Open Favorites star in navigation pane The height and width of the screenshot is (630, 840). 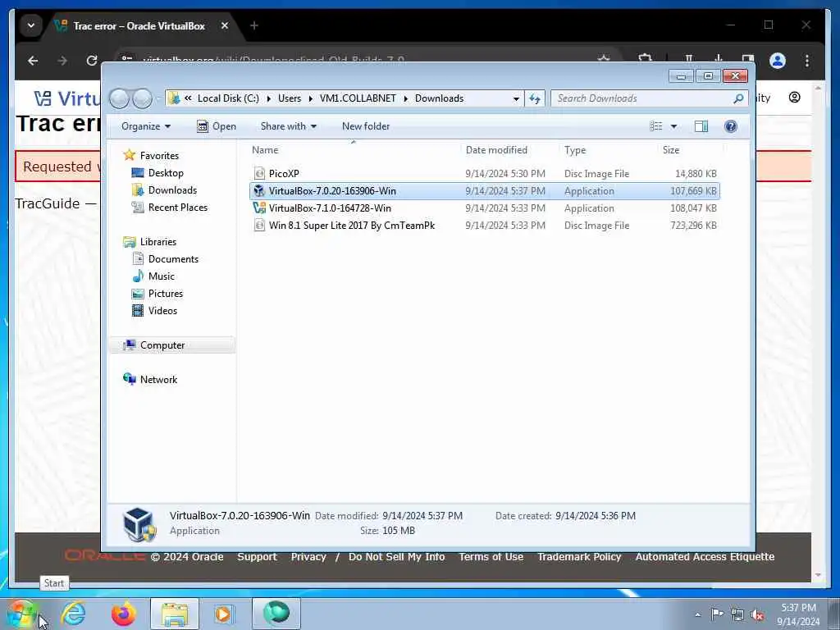coord(129,155)
